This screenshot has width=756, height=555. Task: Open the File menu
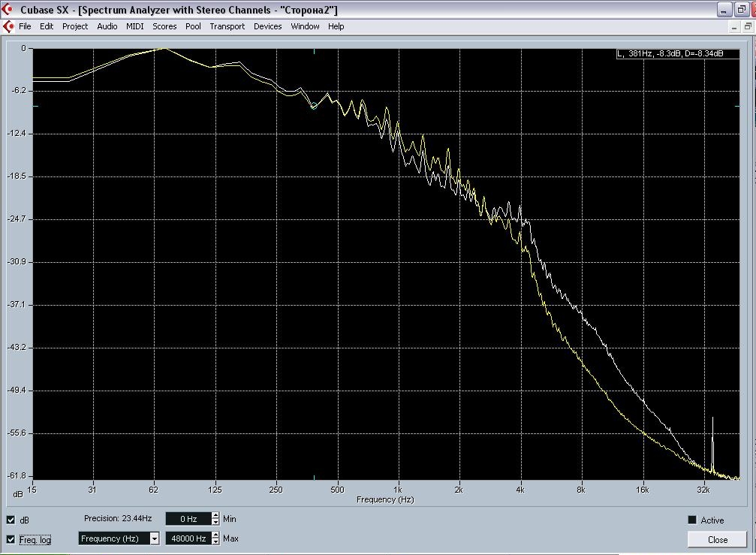[25, 26]
